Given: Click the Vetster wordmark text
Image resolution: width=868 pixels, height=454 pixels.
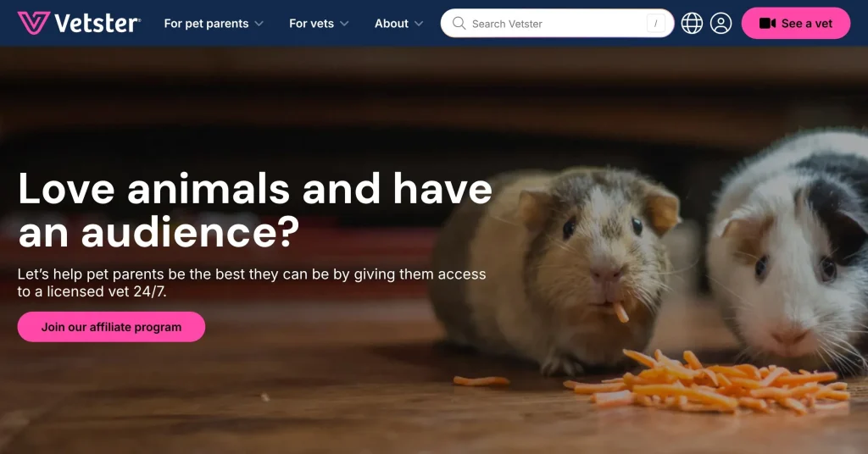Looking at the screenshot, I should click(97, 23).
